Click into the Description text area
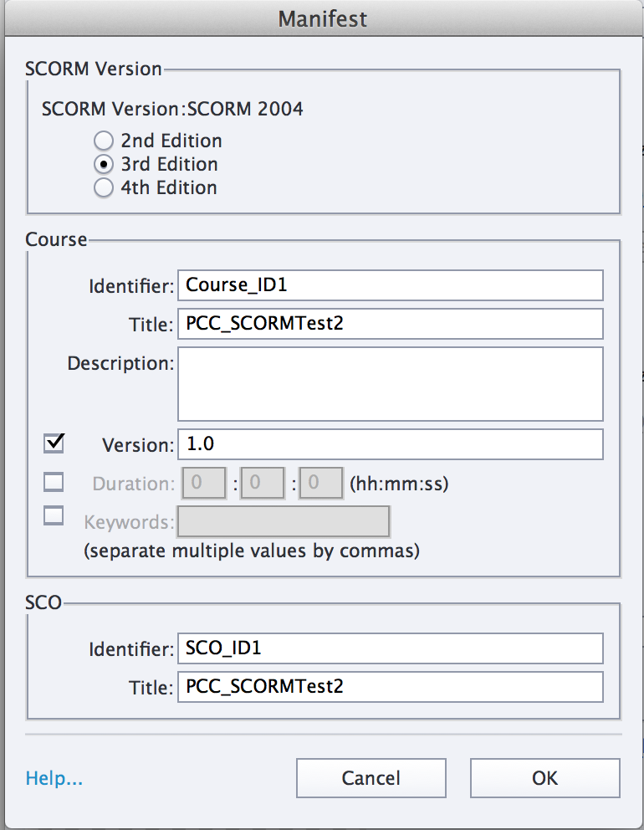644x830 pixels. coord(390,383)
